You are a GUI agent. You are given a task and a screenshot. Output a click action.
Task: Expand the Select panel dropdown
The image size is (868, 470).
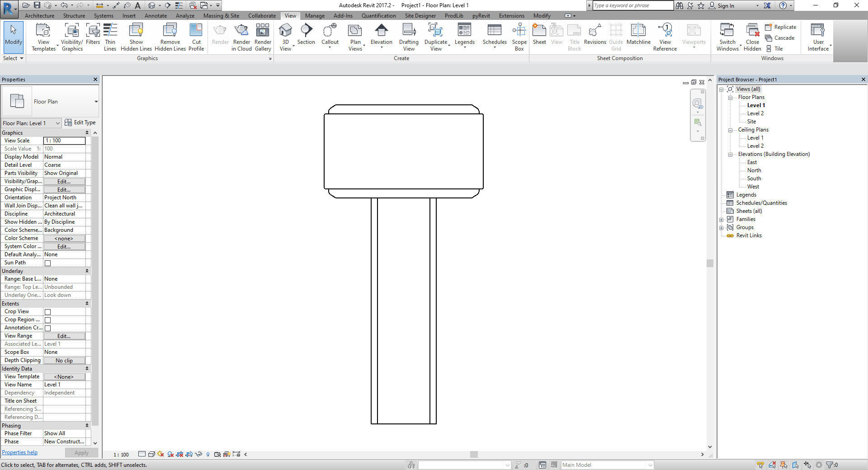pos(13,58)
